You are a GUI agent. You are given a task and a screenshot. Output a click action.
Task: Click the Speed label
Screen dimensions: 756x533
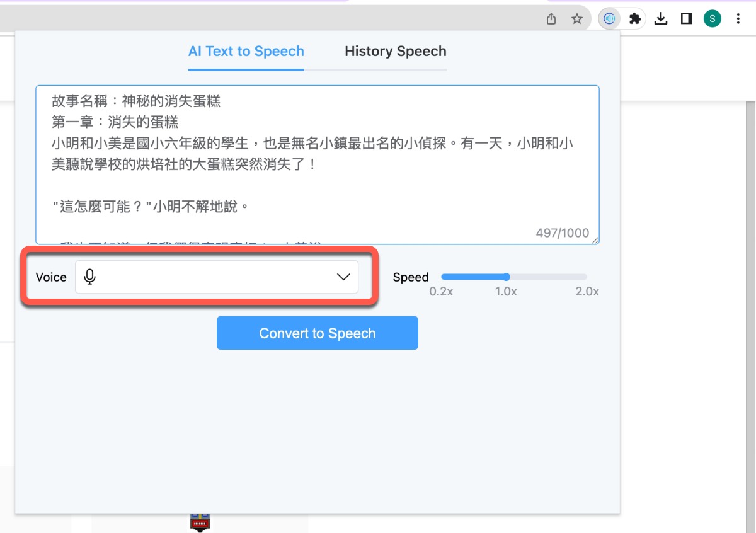click(411, 277)
